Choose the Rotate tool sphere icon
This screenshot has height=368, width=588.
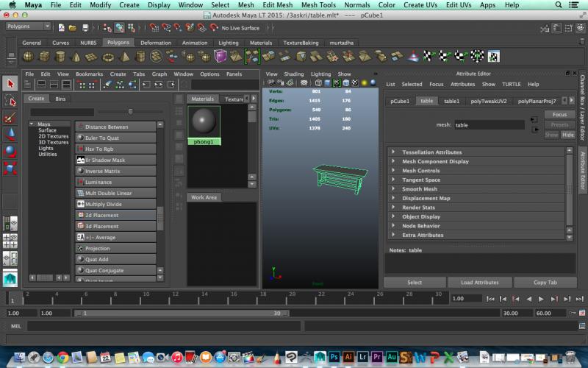[x=10, y=152]
